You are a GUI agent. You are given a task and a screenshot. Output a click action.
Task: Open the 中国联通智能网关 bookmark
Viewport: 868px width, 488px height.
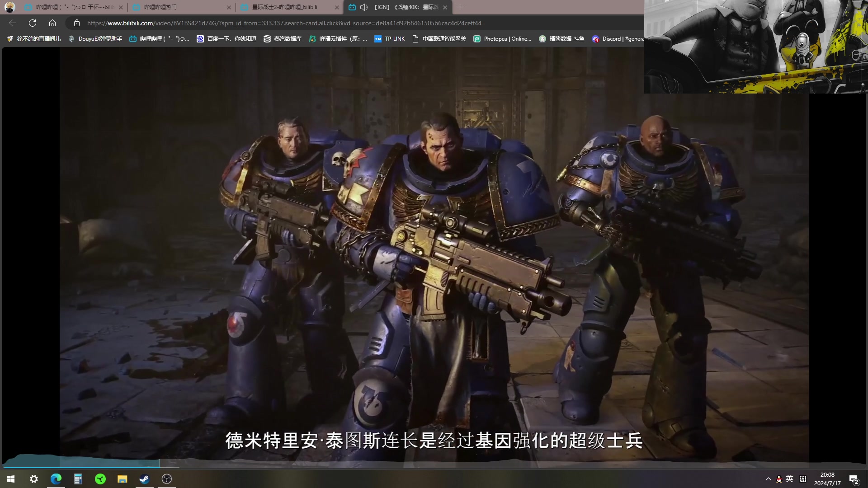point(439,39)
